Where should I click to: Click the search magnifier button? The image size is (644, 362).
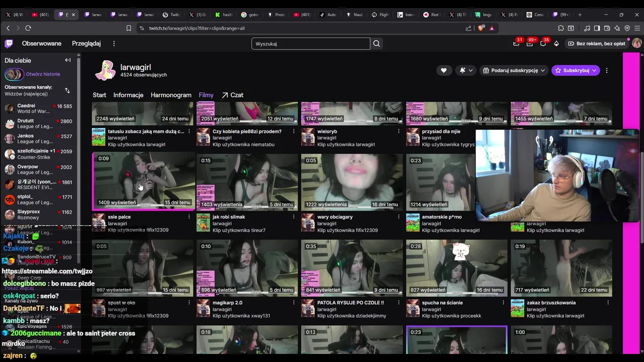tap(376, 44)
